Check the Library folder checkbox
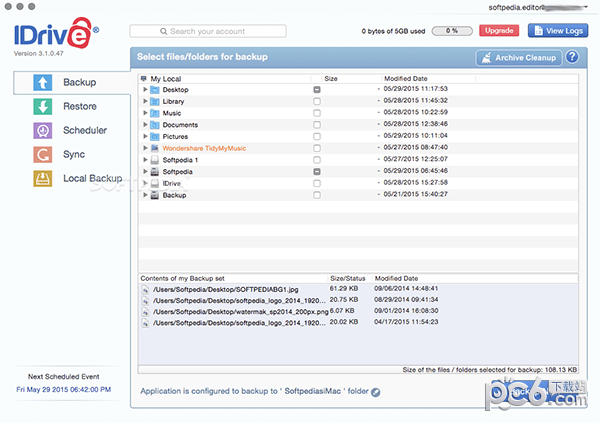This screenshot has height=423, width=600. (x=317, y=101)
